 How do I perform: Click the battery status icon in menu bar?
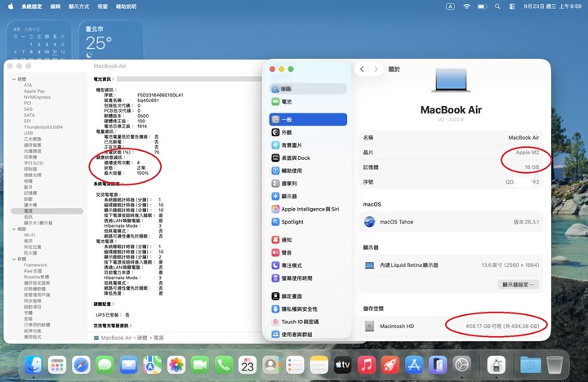click(483, 7)
